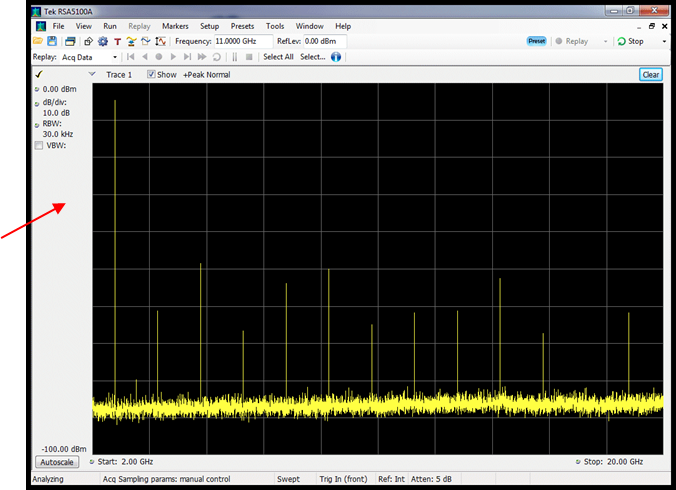Click the Frequency input field
Screen dimensions: 676x490
pyautogui.click(x=242, y=42)
